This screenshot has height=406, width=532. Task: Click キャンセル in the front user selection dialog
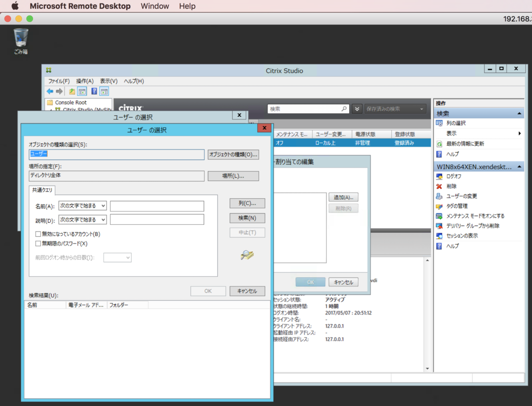[x=247, y=291]
